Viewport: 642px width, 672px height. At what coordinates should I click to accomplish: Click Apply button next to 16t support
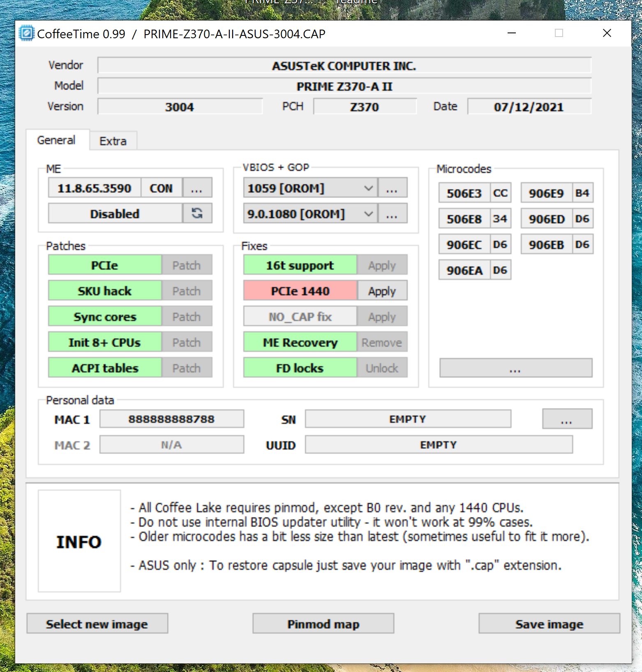pos(382,265)
